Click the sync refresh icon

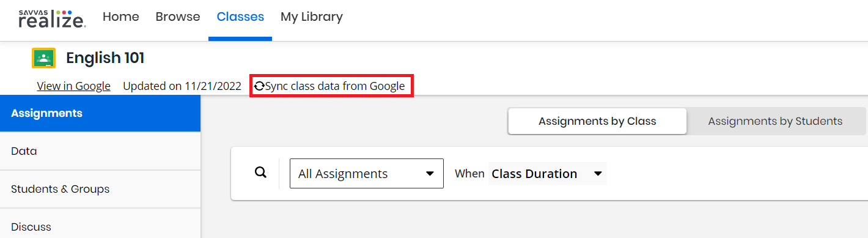259,86
